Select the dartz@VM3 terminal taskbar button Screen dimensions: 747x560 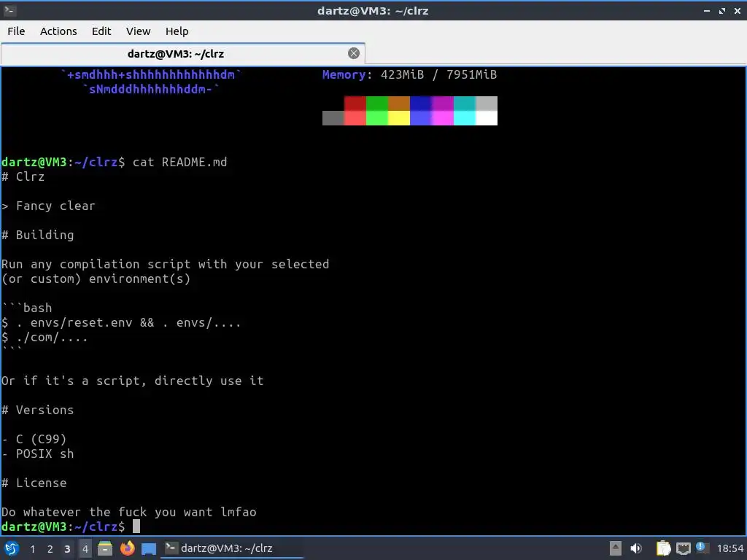tap(232, 548)
